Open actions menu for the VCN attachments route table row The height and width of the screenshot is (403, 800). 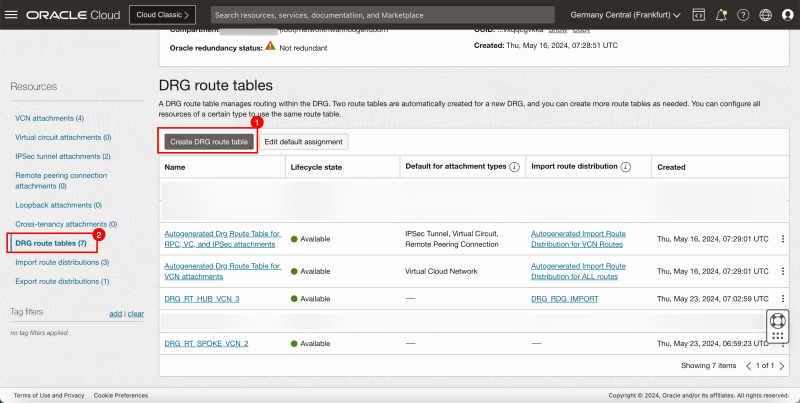[x=782, y=270]
